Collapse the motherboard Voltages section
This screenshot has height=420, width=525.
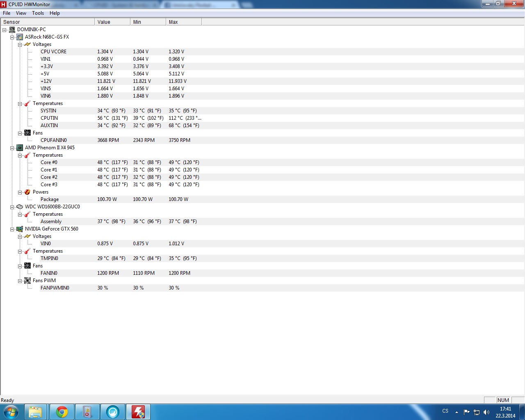(x=20, y=45)
